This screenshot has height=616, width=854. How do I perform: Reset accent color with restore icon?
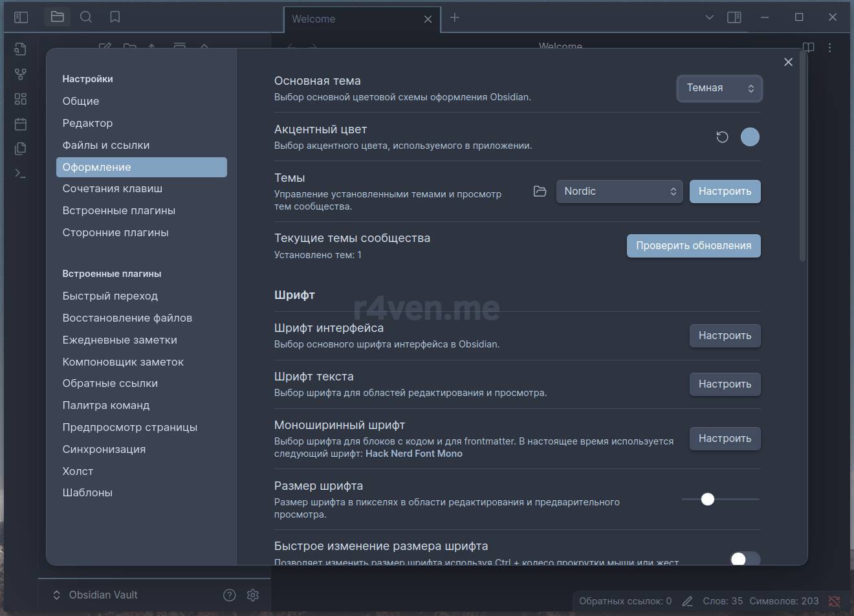point(722,137)
